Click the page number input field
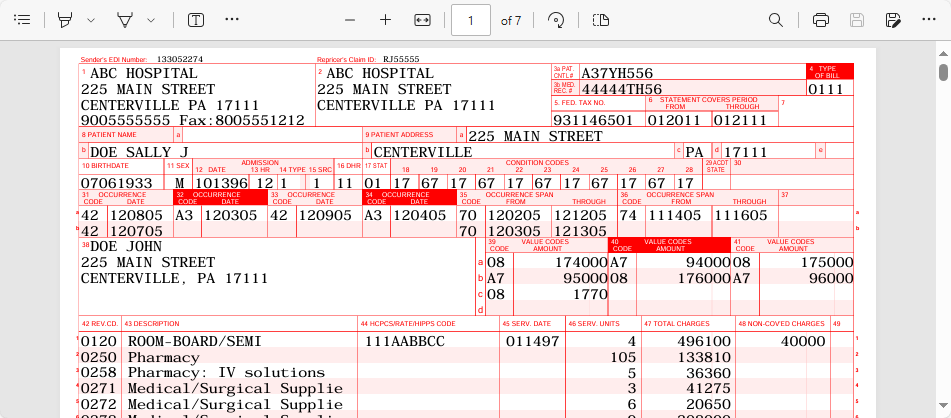Image resolution: width=951 pixels, height=418 pixels. (x=471, y=21)
